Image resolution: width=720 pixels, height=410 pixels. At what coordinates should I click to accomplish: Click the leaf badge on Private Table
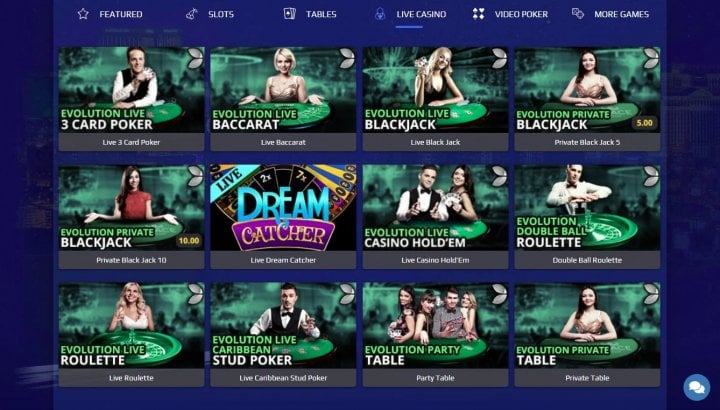651,294
